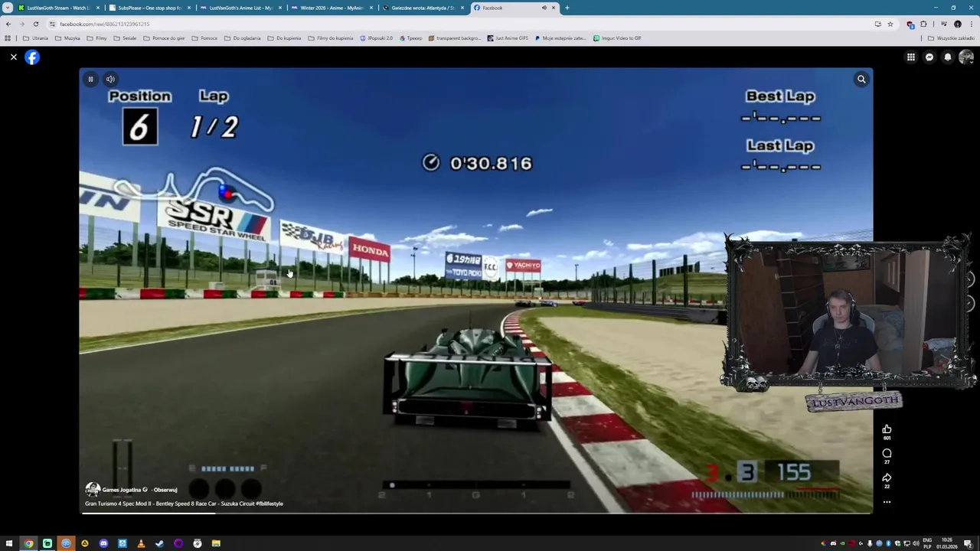The width and height of the screenshot is (980, 551).
Task: Open File Explorer from the taskbar
Action: [x=216, y=543]
